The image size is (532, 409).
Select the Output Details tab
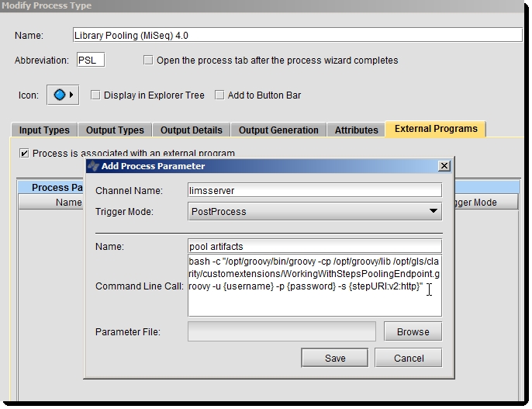pos(192,130)
